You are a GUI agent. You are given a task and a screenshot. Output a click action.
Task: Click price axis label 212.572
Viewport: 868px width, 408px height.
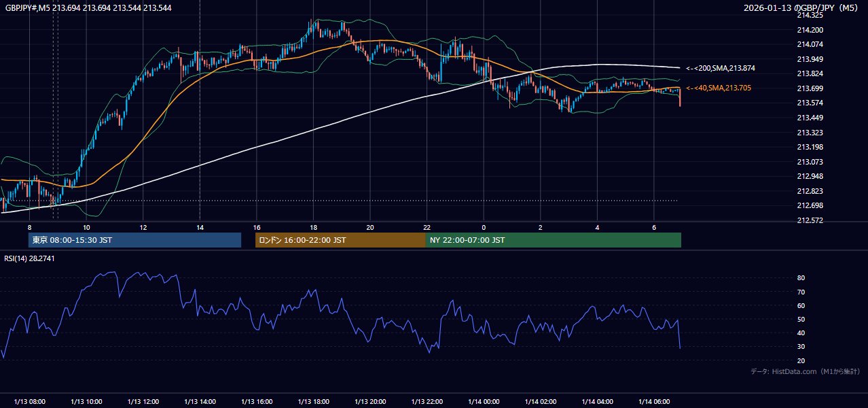pyautogui.click(x=810, y=220)
